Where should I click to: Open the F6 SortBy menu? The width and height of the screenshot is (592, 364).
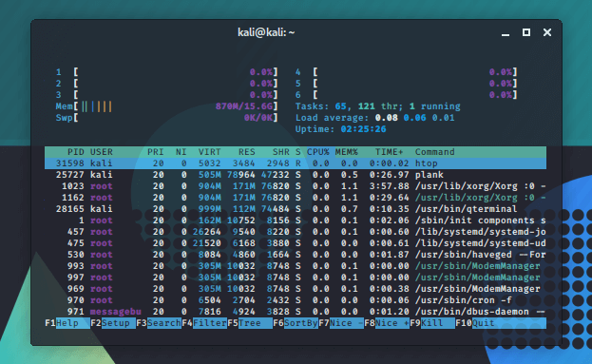point(296,323)
